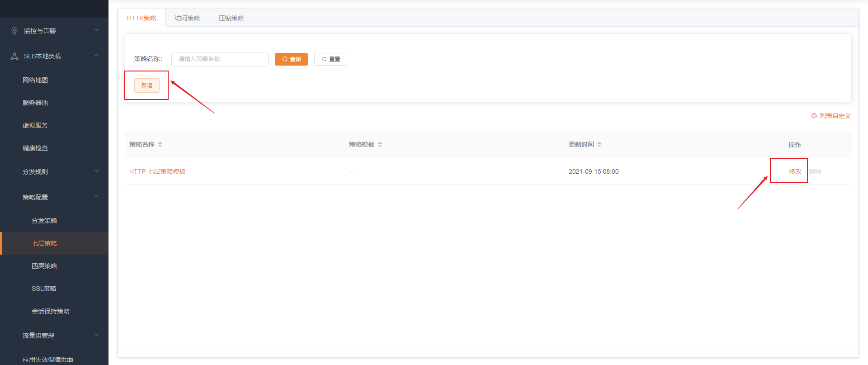
Task: Sort by 更新时间 column arrows
Action: click(x=599, y=144)
